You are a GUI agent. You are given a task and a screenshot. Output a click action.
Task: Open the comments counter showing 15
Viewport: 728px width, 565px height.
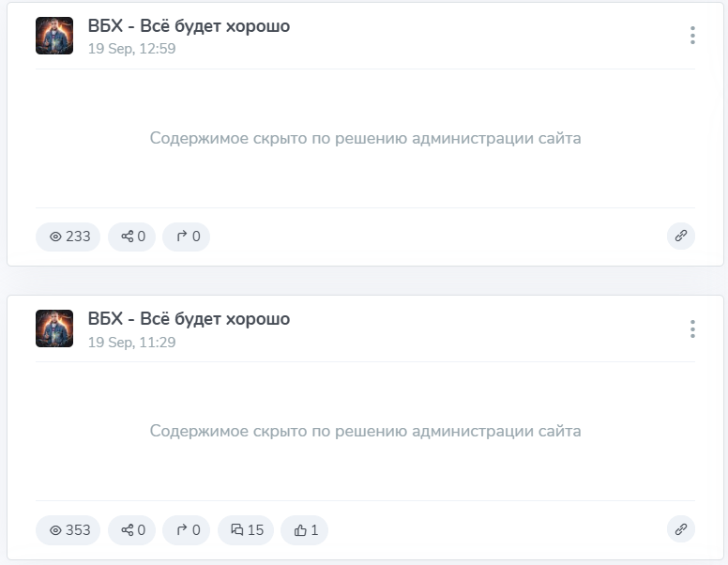pos(247,530)
